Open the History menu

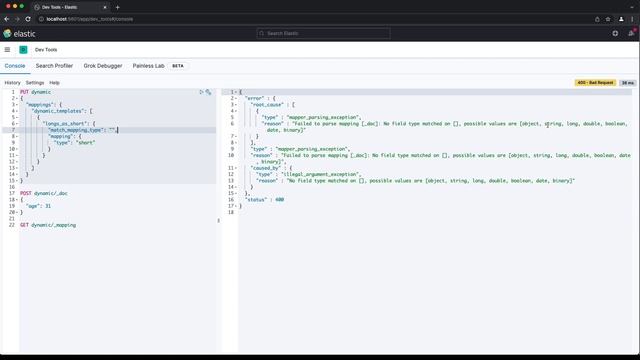point(12,83)
